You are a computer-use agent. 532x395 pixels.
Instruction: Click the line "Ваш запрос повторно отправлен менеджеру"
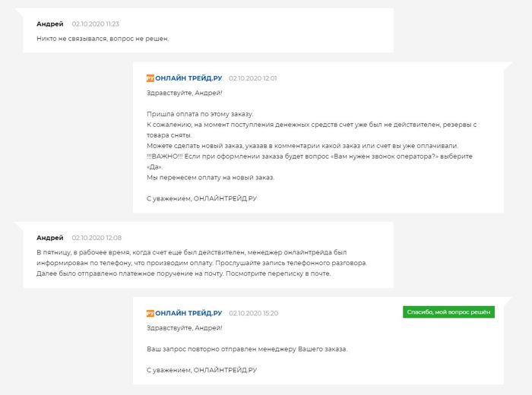point(246,349)
